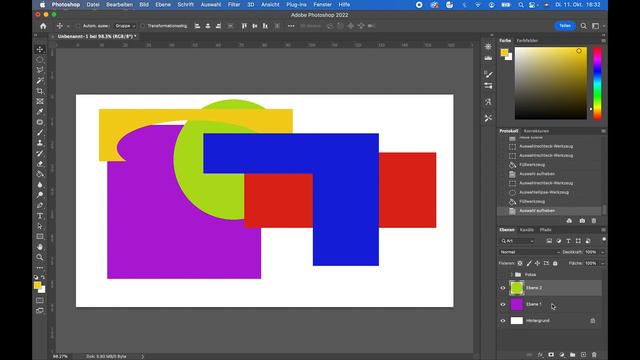Open the Filter menu
Image resolution: width=640 pixels, height=360 pixels.
coord(234,4)
